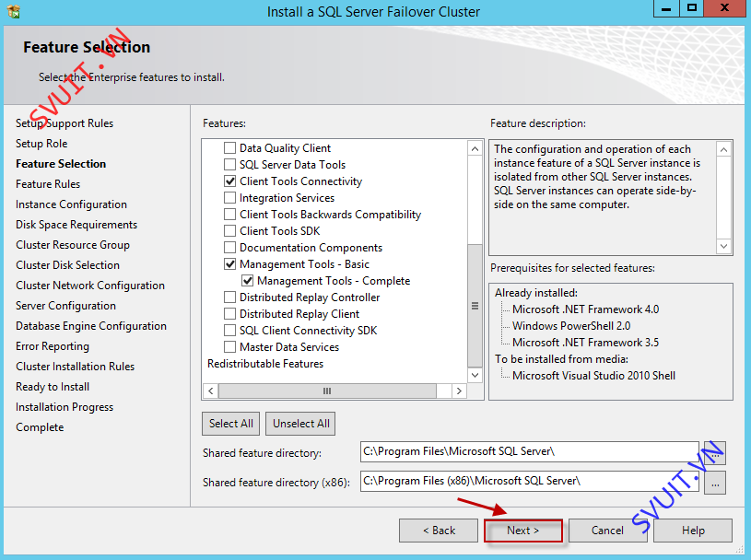Click To be installed from media label

click(561, 359)
